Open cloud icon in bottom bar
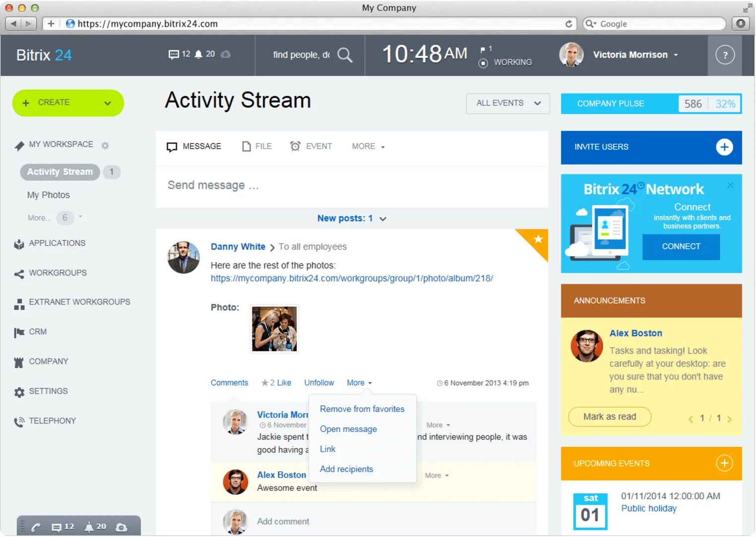The image size is (756, 537). tap(121, 527)
